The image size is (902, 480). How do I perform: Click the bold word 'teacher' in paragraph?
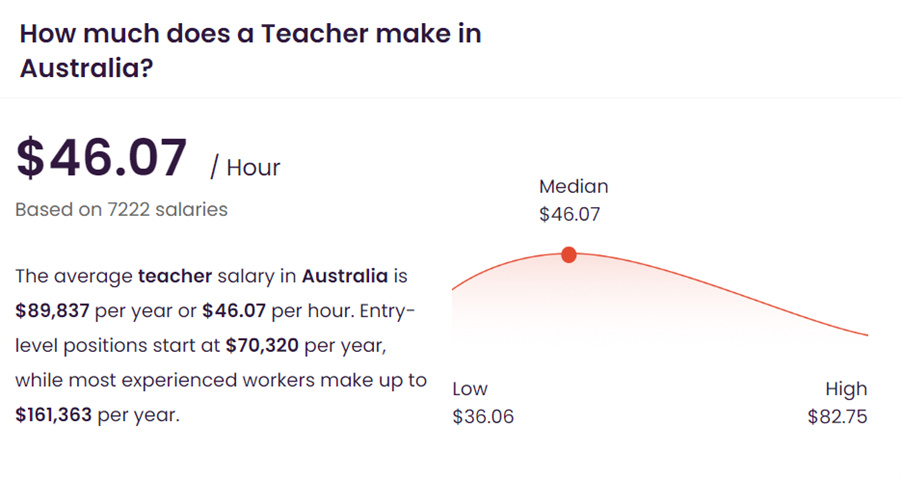click(x=175, y=276)
